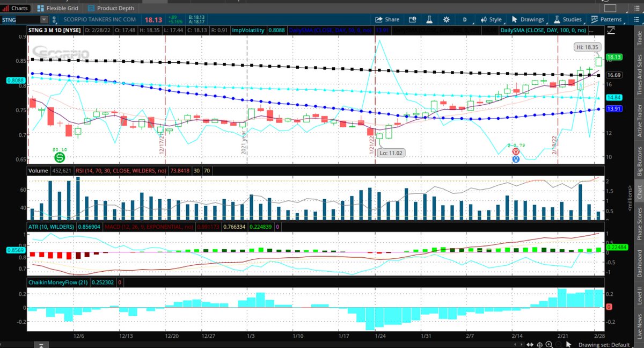Image resolution: width=644 pixels, height=348 pixels.
Task: Select the Chart sidebar tab
Action: (x=639, y=192)
